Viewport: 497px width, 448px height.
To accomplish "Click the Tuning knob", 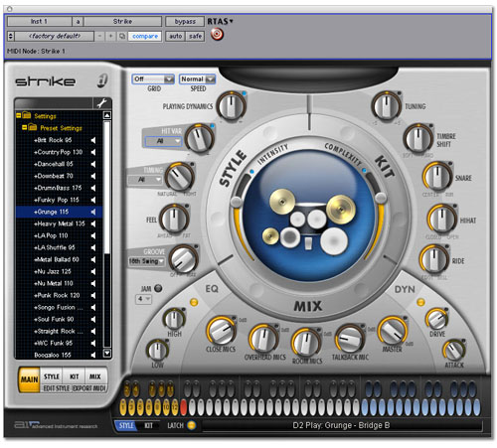I will coord(386,106).
